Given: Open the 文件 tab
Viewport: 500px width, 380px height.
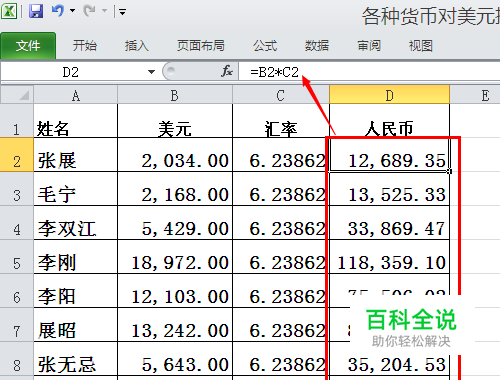Looking at the screenshot, I should coord(28,46).
